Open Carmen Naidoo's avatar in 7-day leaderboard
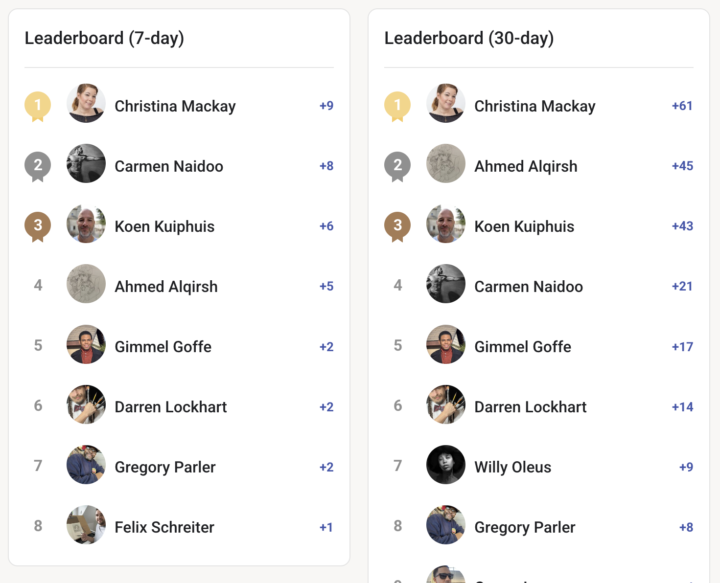720x583 pixels. click(86, 164)
